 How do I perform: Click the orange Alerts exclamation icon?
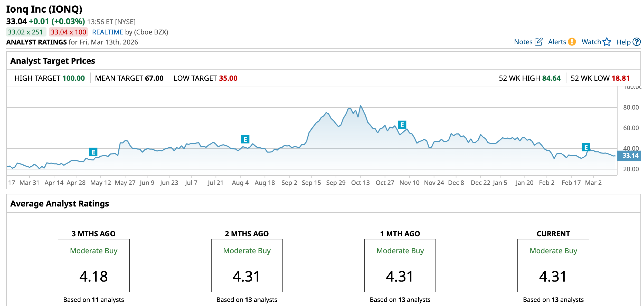click(x=572, y=42)
